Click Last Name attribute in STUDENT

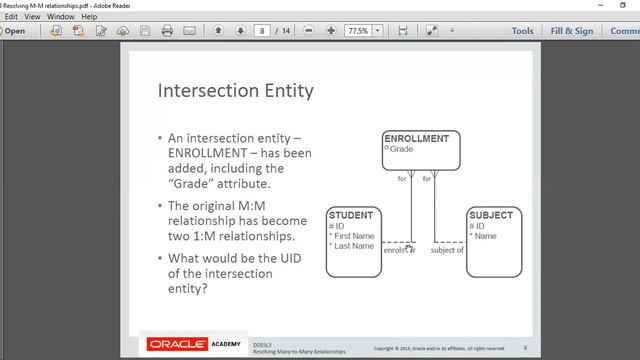(x=354, y=246)
